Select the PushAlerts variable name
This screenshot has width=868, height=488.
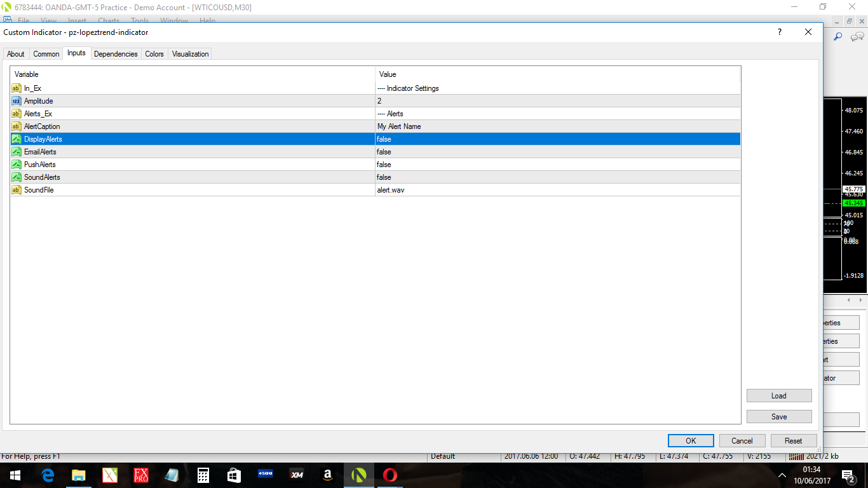click(40, 165)
